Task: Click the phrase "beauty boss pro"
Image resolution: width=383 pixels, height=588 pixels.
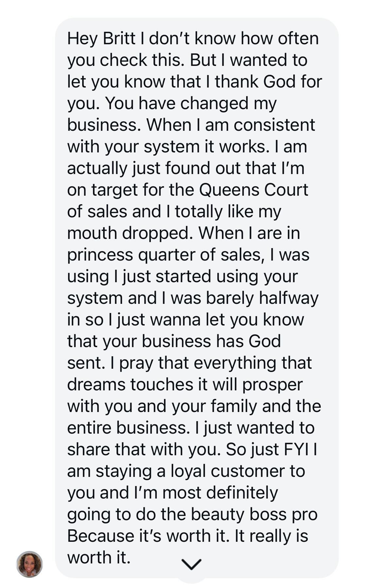Action: pyautogui.click(x=254, y=514)
